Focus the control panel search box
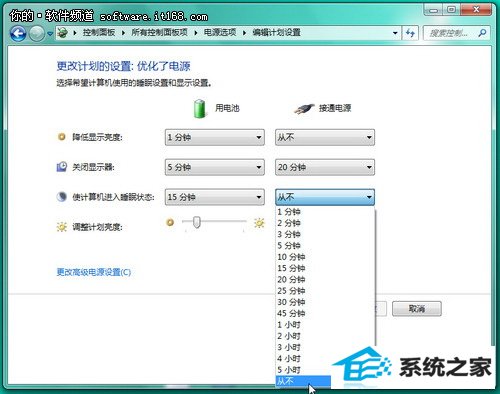 pos(456,33)
